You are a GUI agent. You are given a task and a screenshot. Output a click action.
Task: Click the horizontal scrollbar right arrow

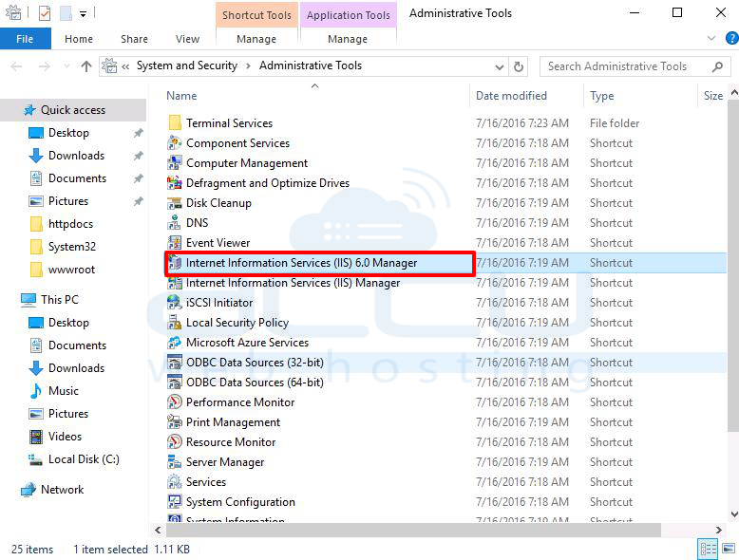pyautogui.click(x=719, y=530)
